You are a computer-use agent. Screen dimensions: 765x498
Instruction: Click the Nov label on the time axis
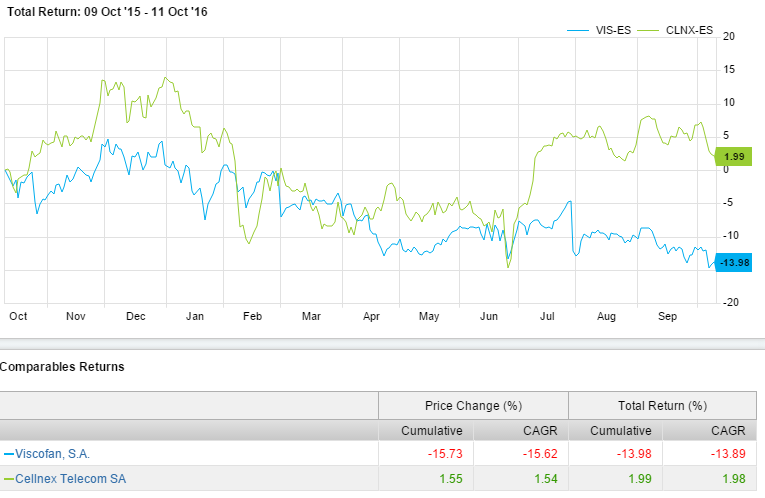[76, 315]
